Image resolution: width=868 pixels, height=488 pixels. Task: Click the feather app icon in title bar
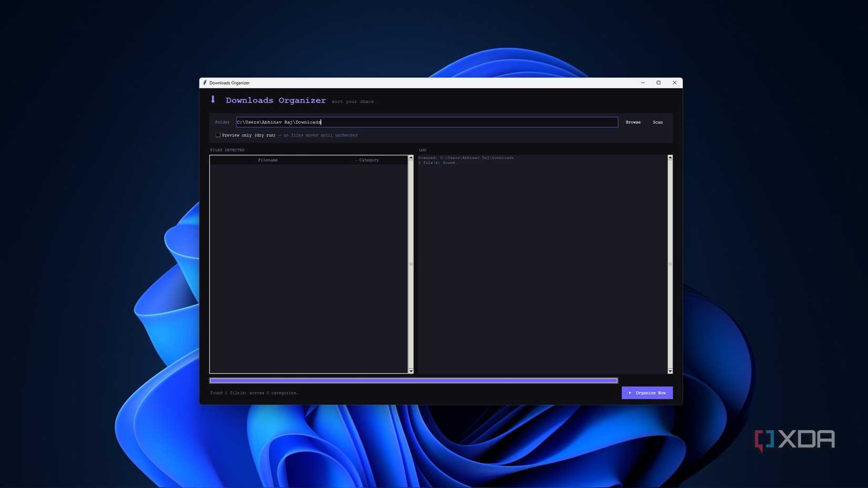click(205, 83)
